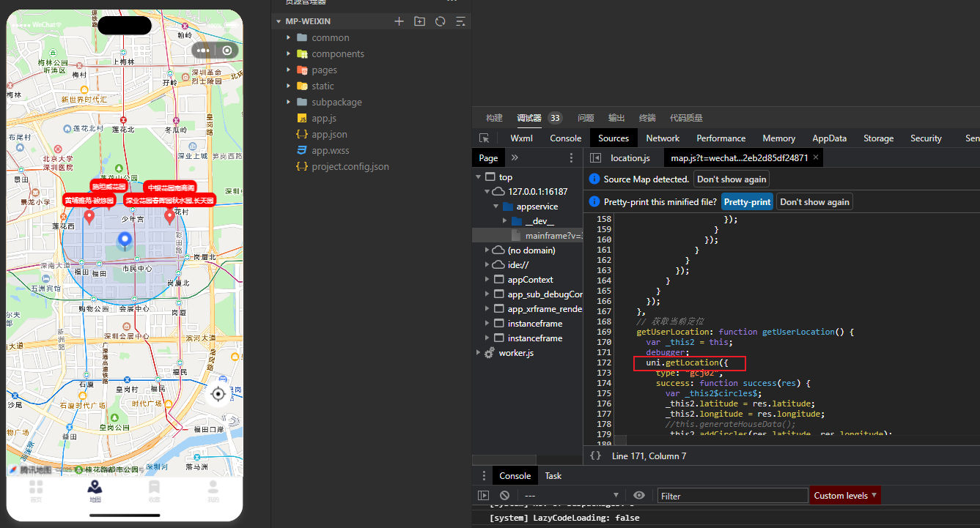Screen dimensions: 980x528
Task: Open the Sources navigator three-dot menu
Action: click(x=572, y=157)
